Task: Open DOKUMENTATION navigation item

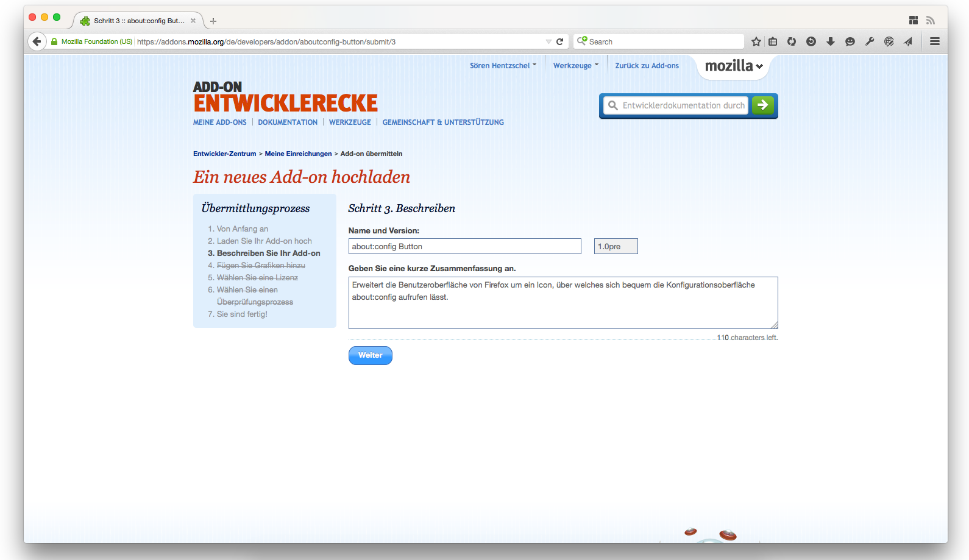Action: point(288,122)
